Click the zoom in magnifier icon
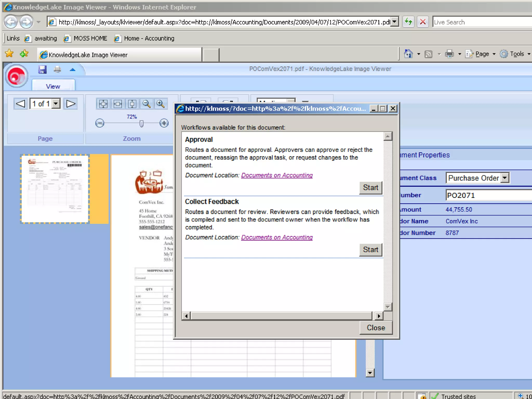This screenshot has height=399, width=532. coord(161,104)
